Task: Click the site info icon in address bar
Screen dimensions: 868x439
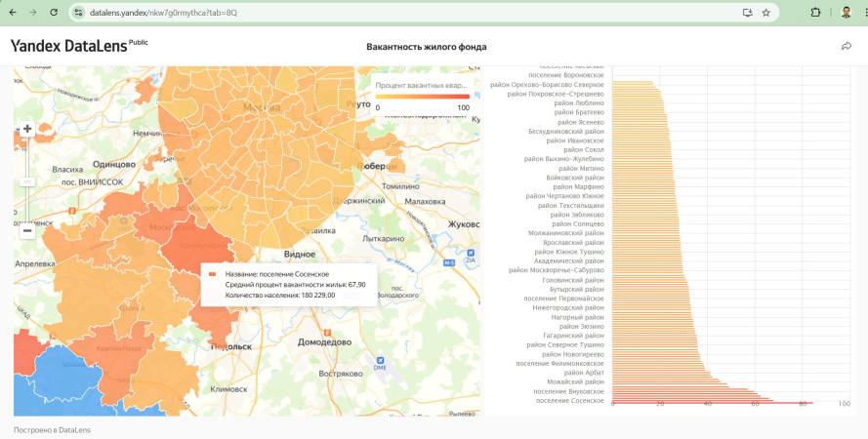Action: (x=82, y=13)
